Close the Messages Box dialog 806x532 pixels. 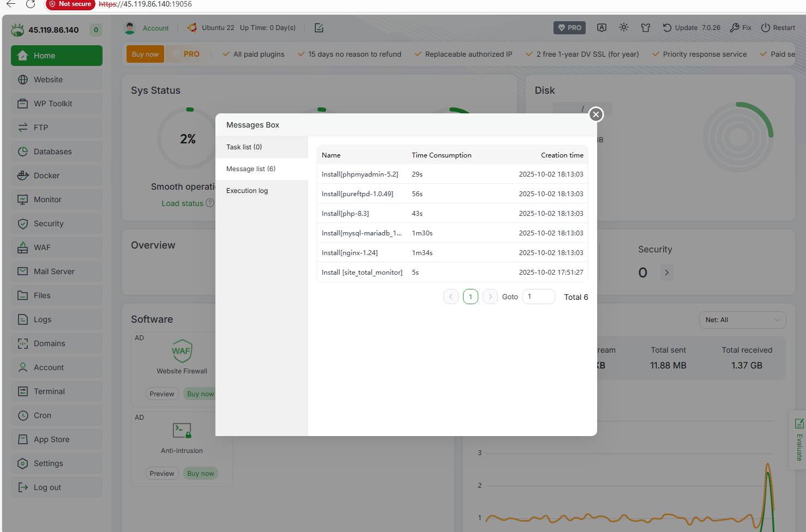596,114
